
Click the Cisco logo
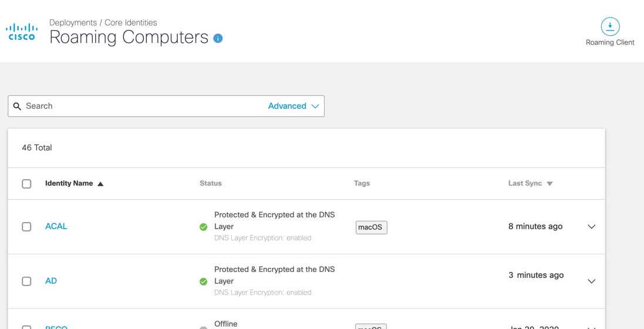[21, 32]
